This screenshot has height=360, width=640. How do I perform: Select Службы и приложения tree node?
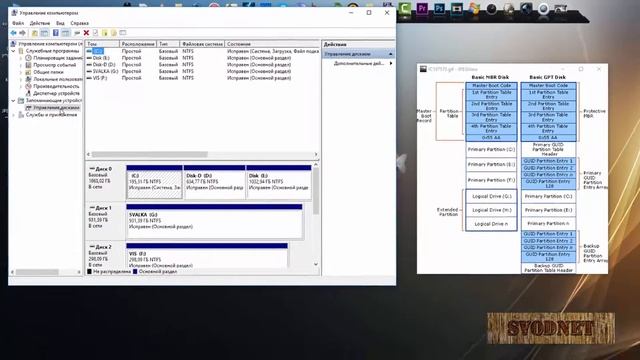pyautogui.click(x=51, y=115)
